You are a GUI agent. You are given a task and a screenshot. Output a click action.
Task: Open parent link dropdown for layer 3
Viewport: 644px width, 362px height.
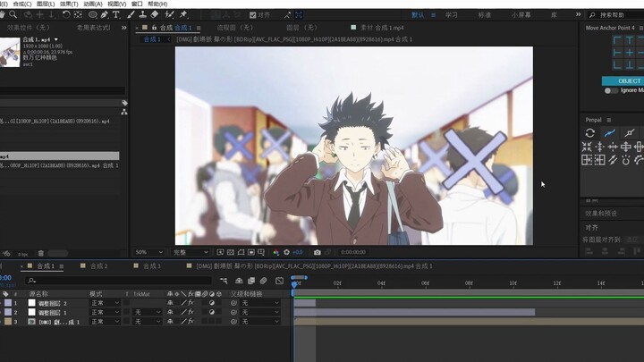pos(260,322)
